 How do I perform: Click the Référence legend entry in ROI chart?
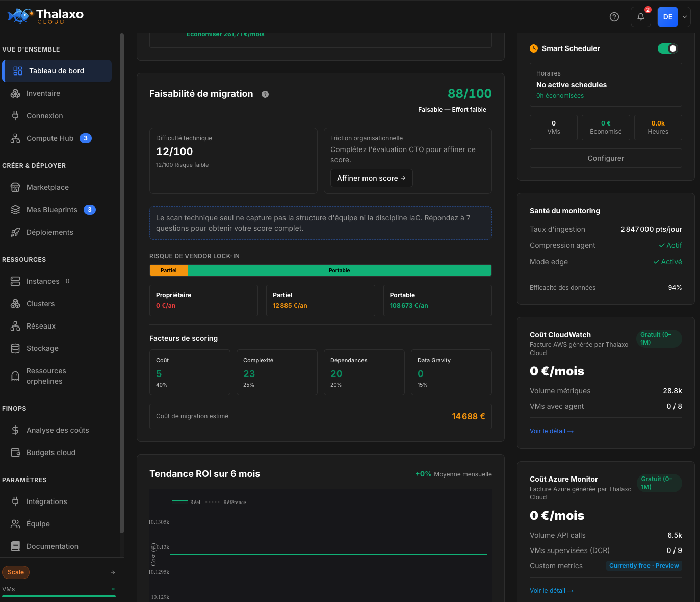point(226,502)
